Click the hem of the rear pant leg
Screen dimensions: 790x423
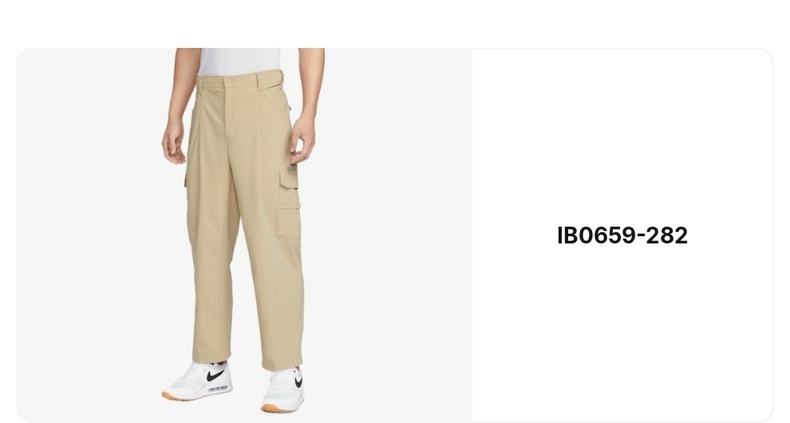point(212,358)
